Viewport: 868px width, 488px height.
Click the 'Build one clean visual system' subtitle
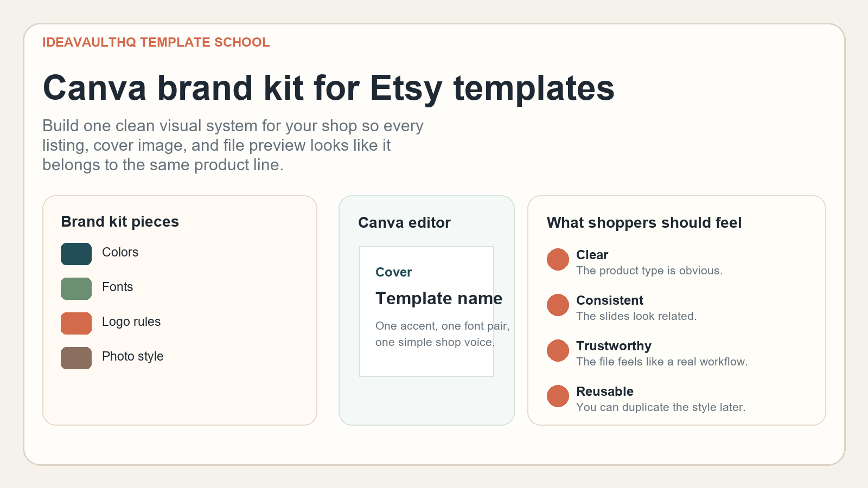[233, 145]
